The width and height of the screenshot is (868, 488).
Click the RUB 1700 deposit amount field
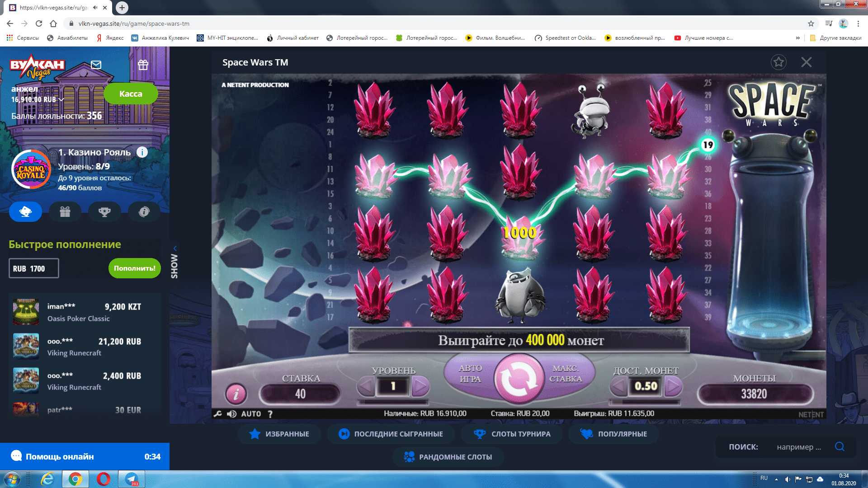click(x=34, y=268)
